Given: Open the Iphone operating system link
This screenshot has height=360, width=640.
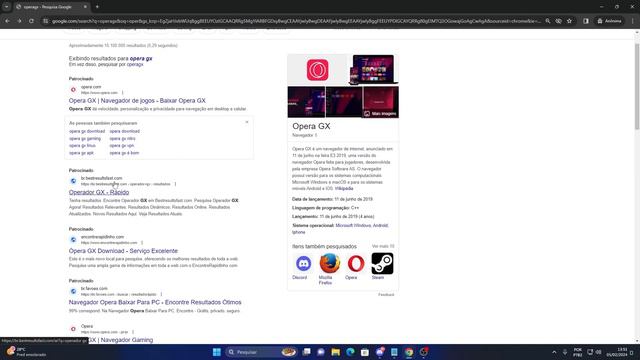Looking at the screenshot, I should coord(299,232).
